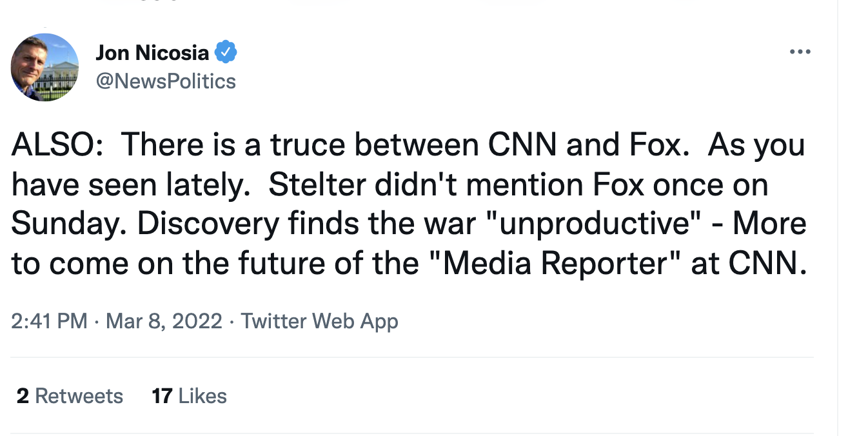Viewport: 868px width, 436px height.
Task: Open the Twitter Web App source link
Action: click(x=319, y=321)
